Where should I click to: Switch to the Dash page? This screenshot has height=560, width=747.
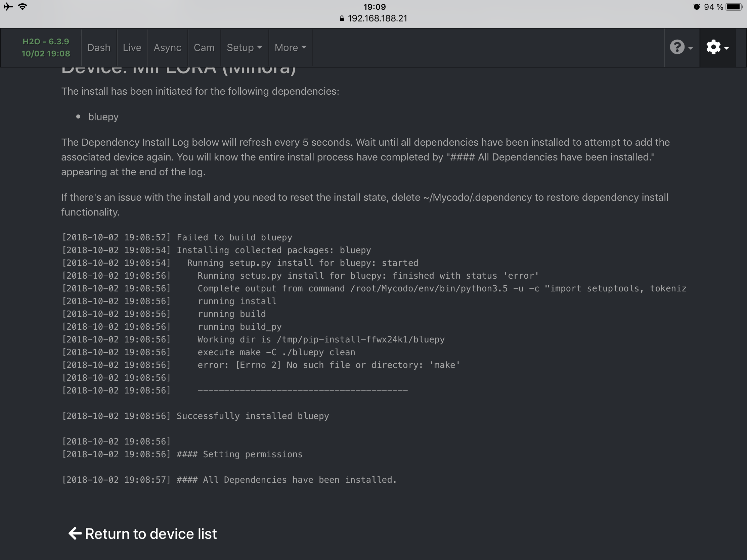(x=99, y=48)
